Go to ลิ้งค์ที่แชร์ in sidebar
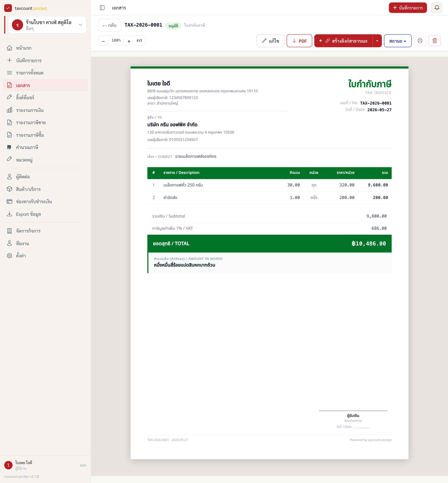 tap(45, 98)
